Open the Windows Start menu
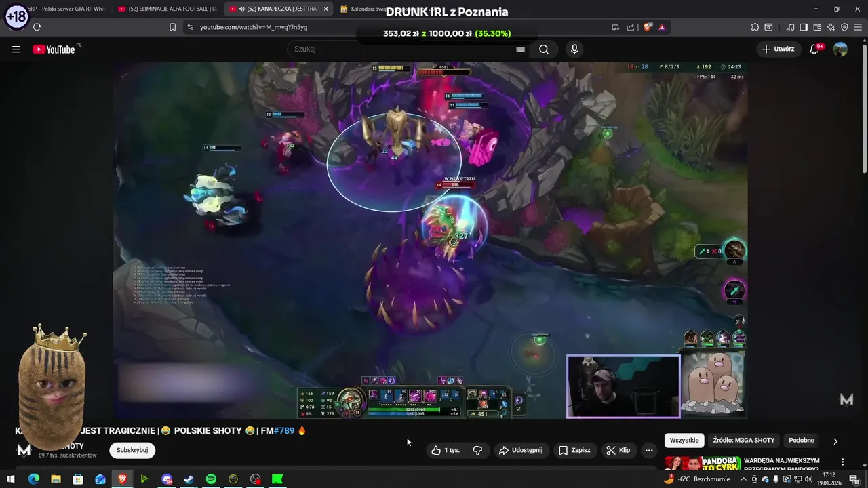The width and height of the screenshot is (868, 488). click(12, 479)
